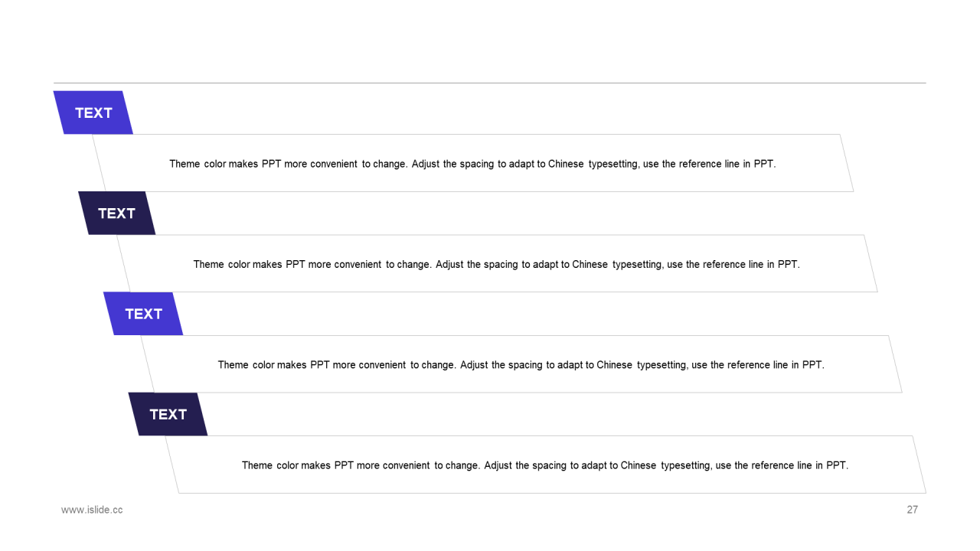
Task: Click 'Chinese' in the first paragraph
Action: [566, 164]
